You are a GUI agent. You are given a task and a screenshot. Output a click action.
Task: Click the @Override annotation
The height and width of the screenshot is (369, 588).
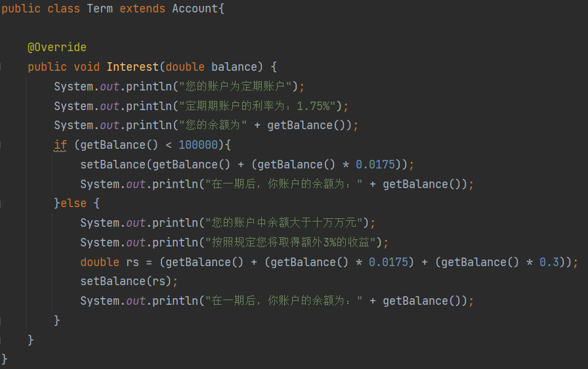point(56,47)
